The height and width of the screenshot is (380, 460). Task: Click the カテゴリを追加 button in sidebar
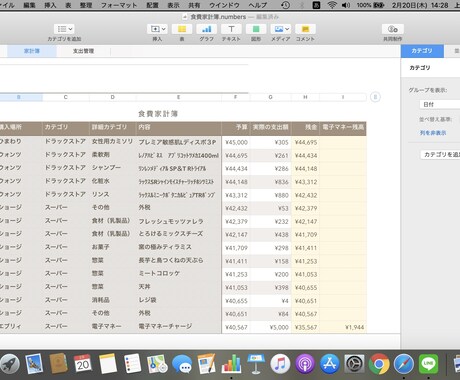pos(440,155)
